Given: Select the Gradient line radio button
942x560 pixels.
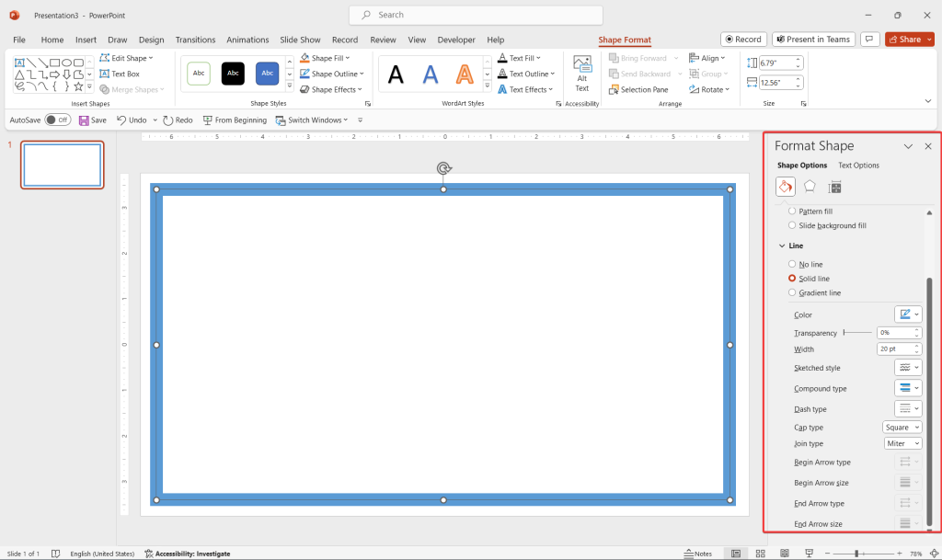Looking at the screenshot, I should coord(791,292).
